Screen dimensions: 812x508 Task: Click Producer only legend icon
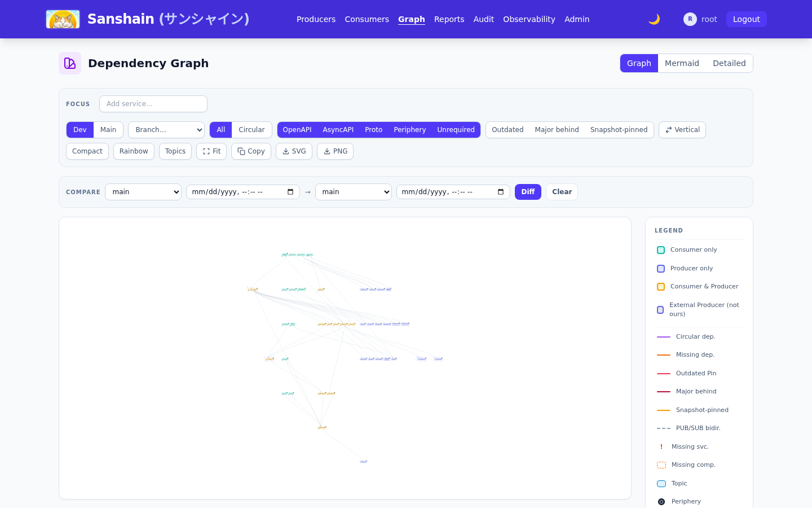tap(661, 269)
